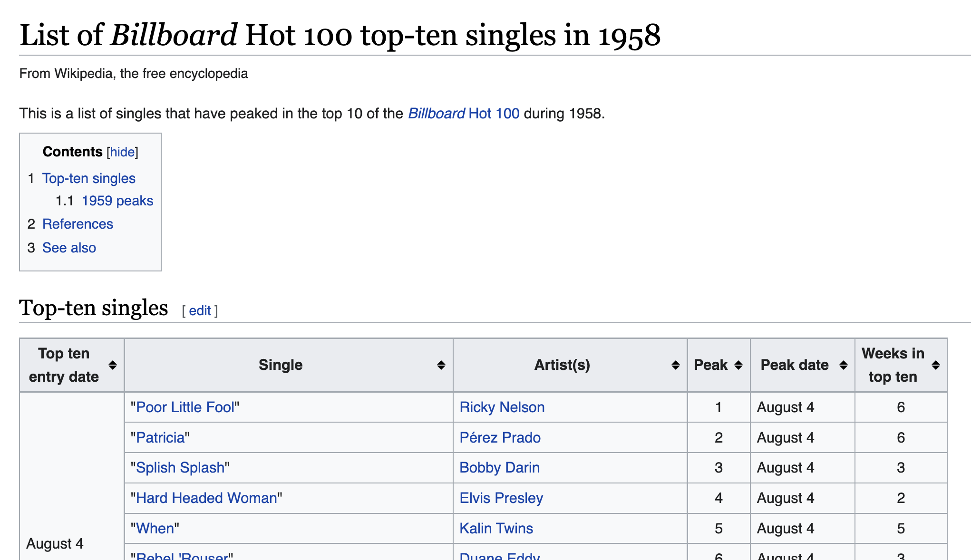This screenshot has height=560, width=971.
Task: Hide the Contents box
Action: [x=122, y=152]
